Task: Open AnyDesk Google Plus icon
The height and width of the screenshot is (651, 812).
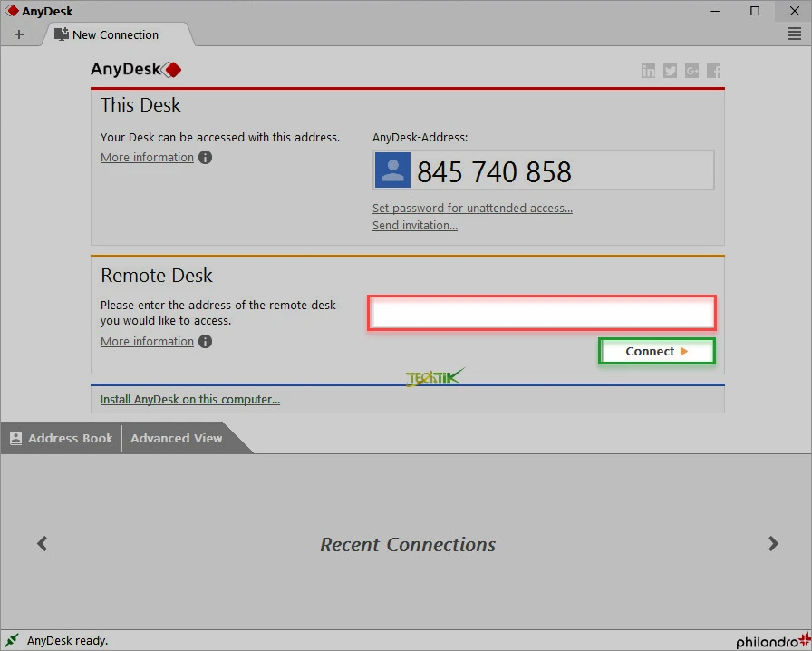Action: 691,71
